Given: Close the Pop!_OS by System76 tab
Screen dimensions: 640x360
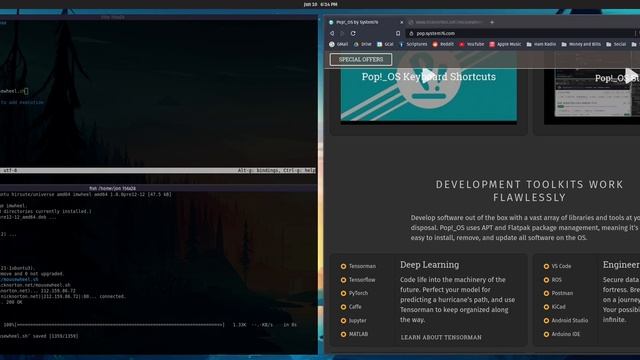Looking at the screenshot, I should (402, 22).
